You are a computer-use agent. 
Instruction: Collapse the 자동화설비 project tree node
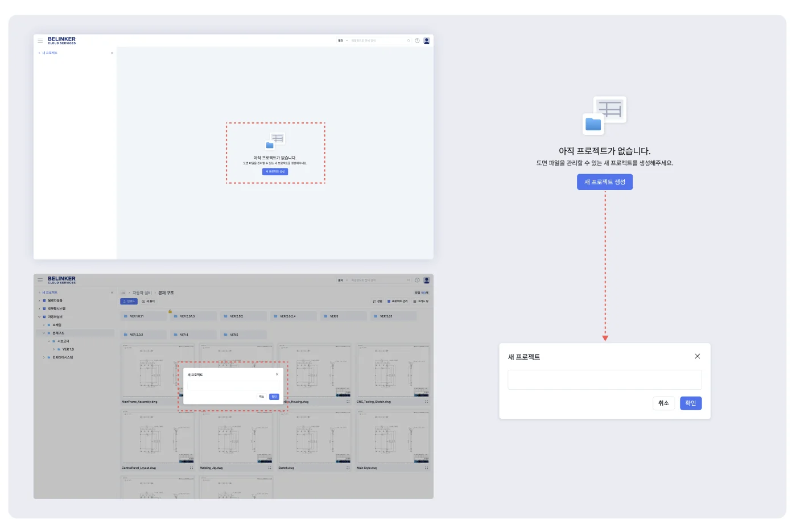[x=39, y=317]
